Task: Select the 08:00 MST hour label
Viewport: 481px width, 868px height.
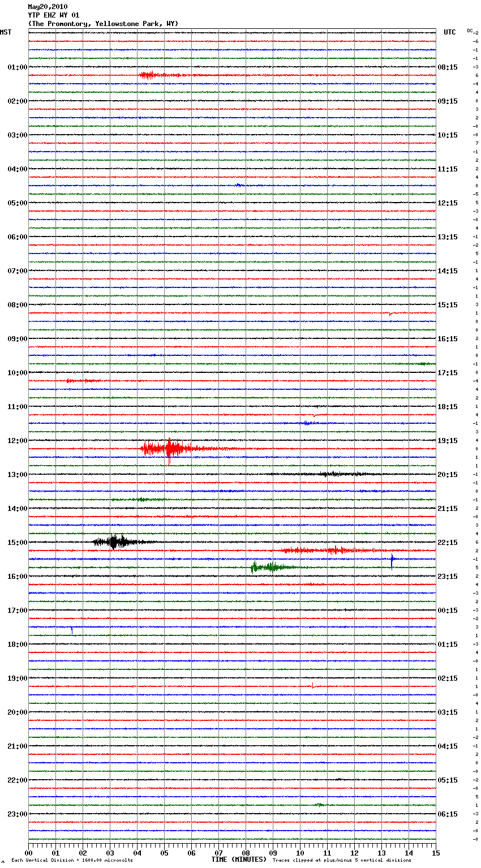Action: [x=18, y=305]
